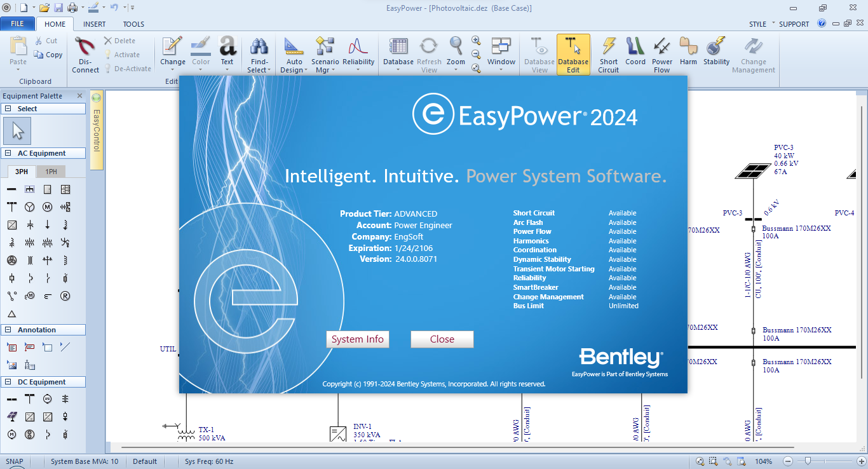The height and width of the screenshot is (469, 868).
Task: Click the zoom slider minus button
Action: [788, 461]
